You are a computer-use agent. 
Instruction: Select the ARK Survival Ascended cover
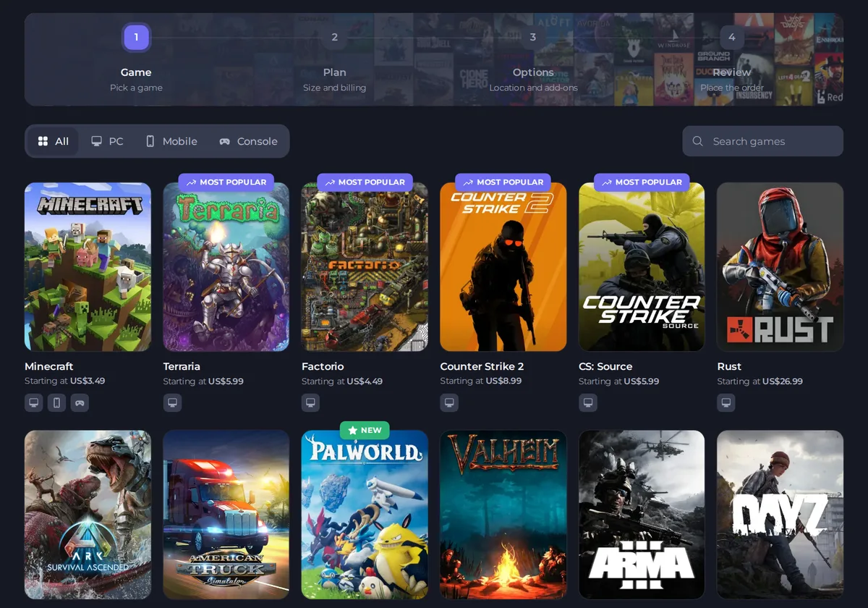pos(88,515)
